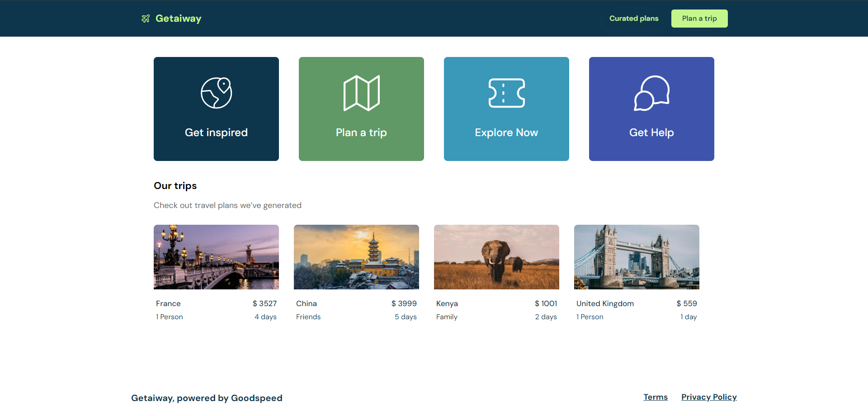Open the France trip photo
This screenshot has width=868, height=416.
pos(216,257)
